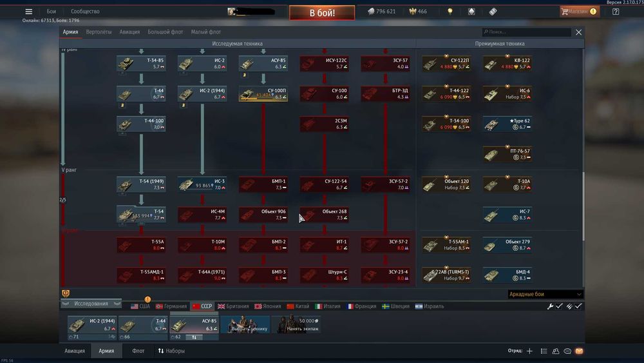Open the contacts people icon
Screen dimensions: 644x363
pyautogui.click(x=556, y=351)
